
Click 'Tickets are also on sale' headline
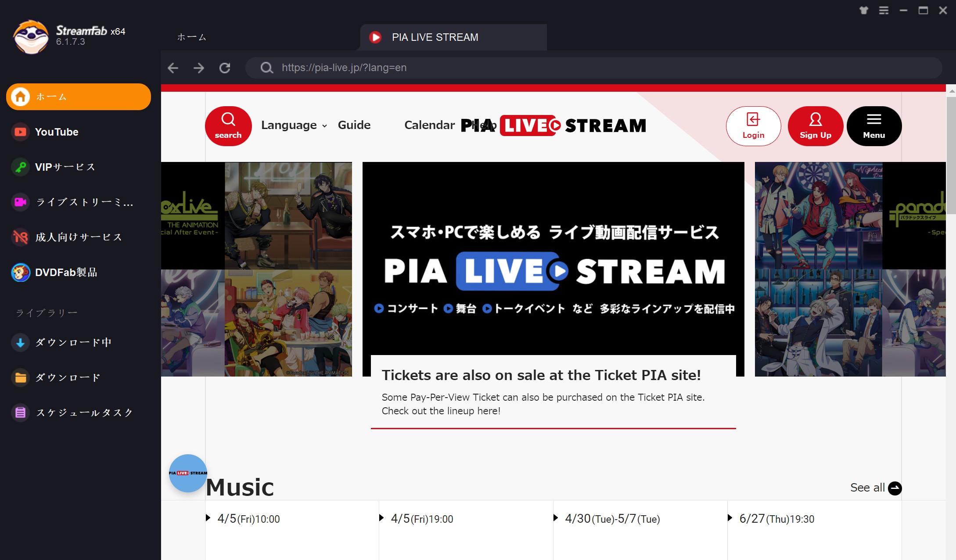click(541, 375)
